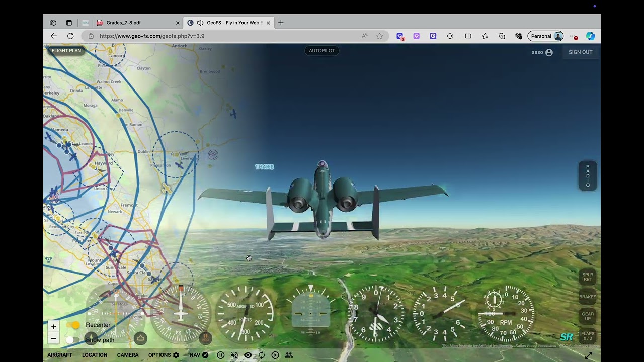Click the aircraft-shaped button near ADF gauge

[140, 338]
